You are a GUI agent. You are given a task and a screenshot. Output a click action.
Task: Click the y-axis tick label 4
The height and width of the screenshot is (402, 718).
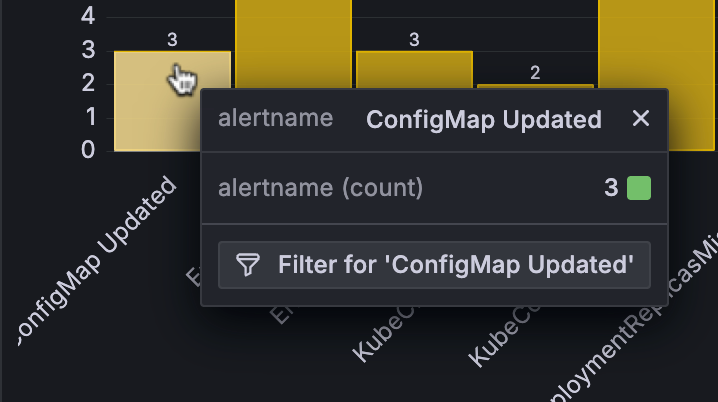[x=88, y=16]
